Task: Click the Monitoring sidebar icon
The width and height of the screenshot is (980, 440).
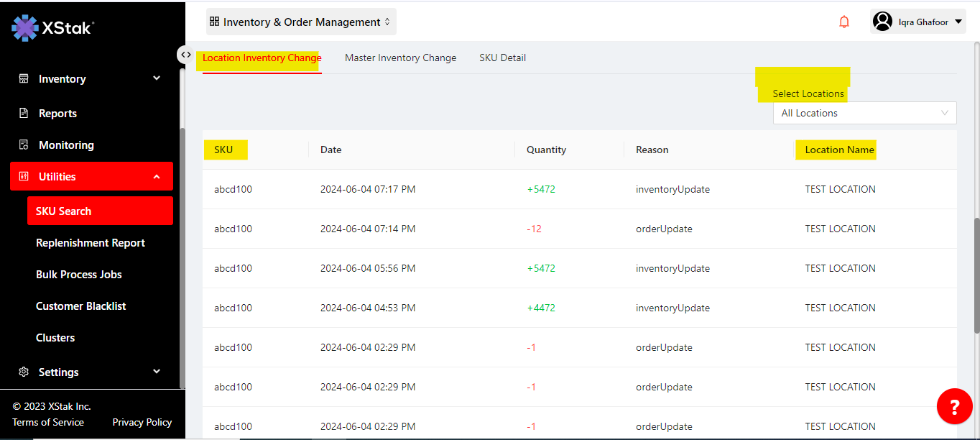Action: pos(24,145)
